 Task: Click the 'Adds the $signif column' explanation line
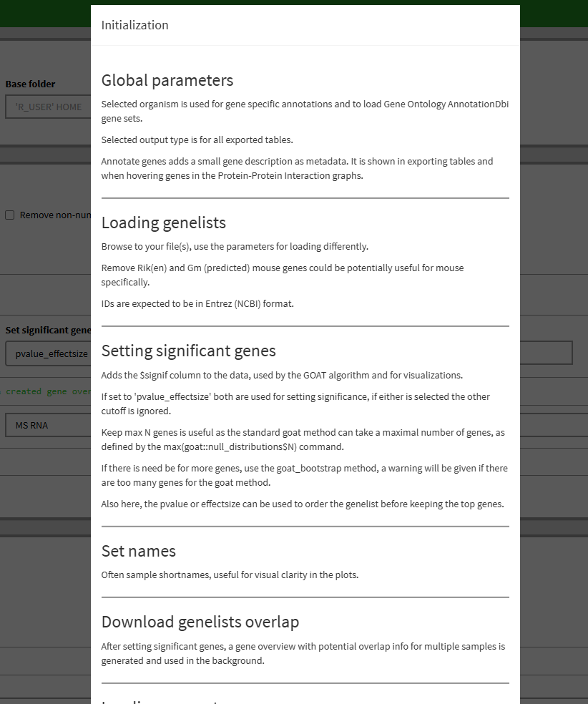[x=282, y=375]
